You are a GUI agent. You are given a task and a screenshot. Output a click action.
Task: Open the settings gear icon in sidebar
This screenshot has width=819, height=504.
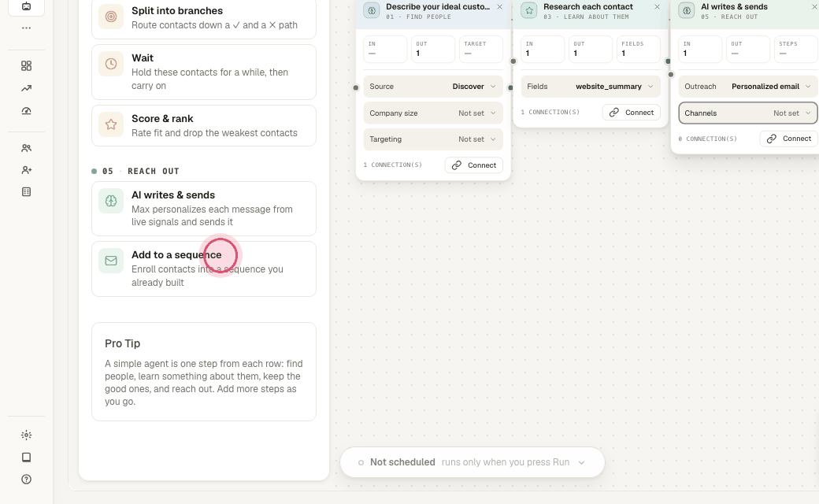click(26, 435)
